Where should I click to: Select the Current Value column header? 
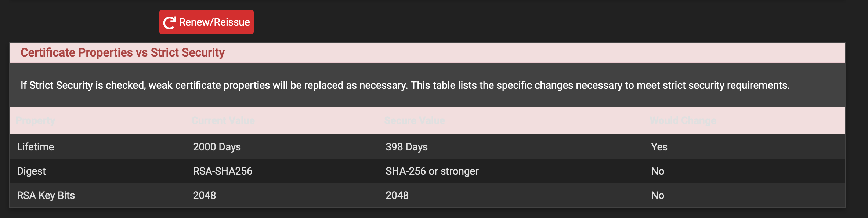point(223,120)
